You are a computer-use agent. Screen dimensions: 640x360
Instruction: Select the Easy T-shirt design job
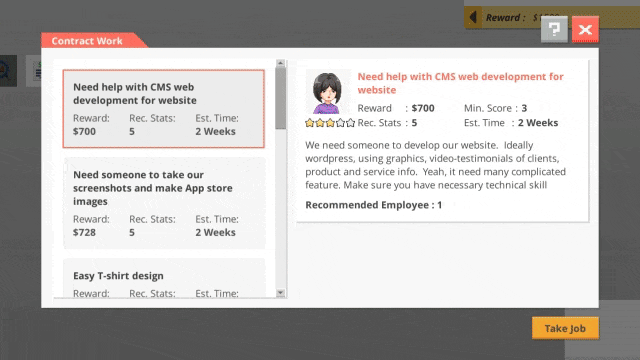164,278
